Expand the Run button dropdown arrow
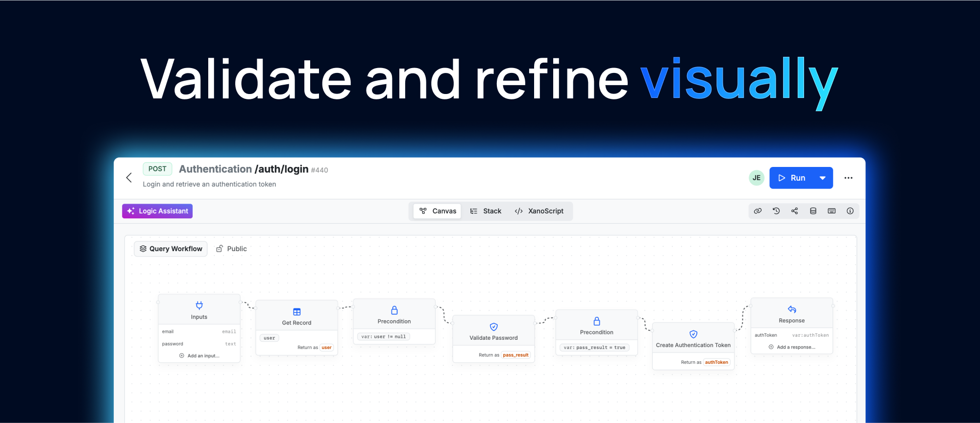Screen dimensions: 980x423 (823, 178)
